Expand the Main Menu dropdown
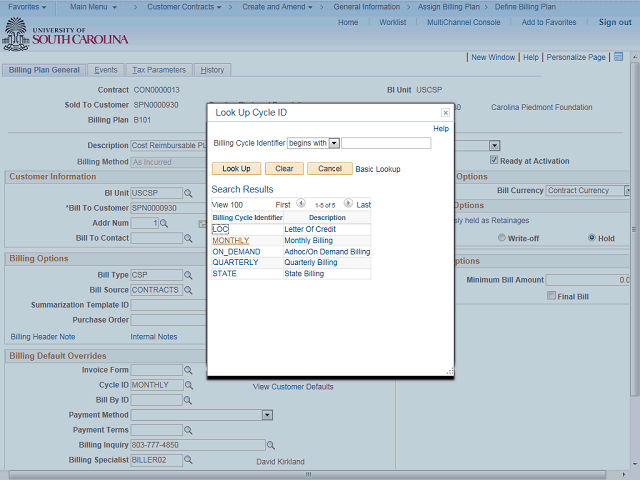Image resolution: width=640 pixels, height=480 pixels. click(93, 7)
